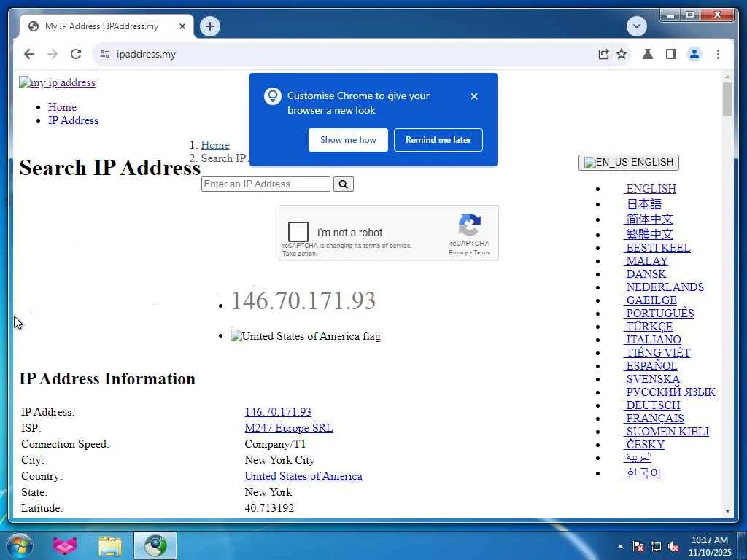Show hidden tray icons arrow

pos(620,547)
